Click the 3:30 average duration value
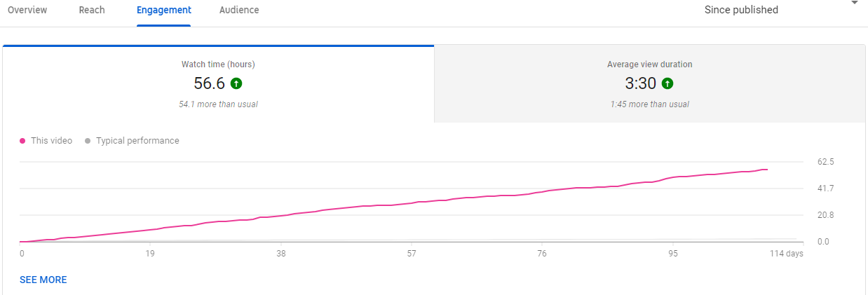This screenshot has height=295, width=868. [640, 83]
